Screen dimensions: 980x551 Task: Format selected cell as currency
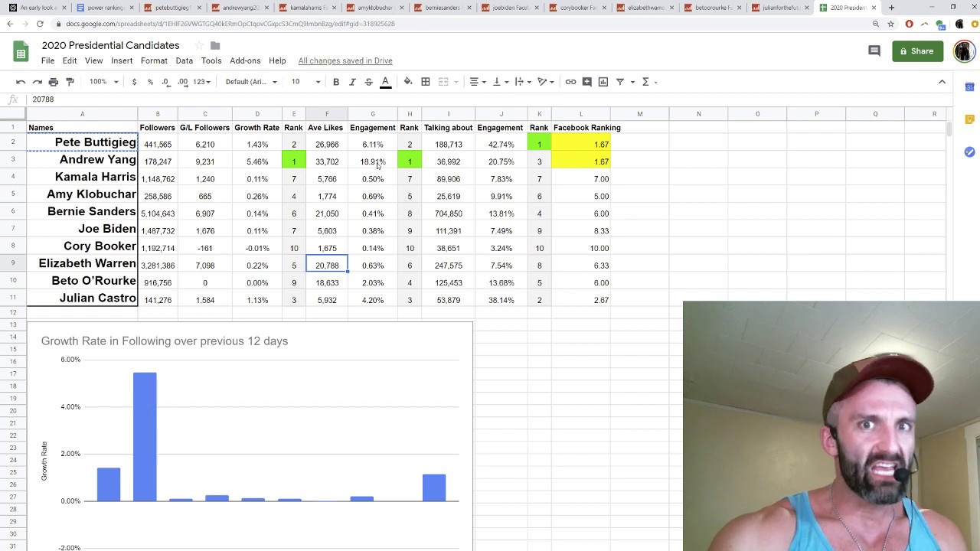134,82
